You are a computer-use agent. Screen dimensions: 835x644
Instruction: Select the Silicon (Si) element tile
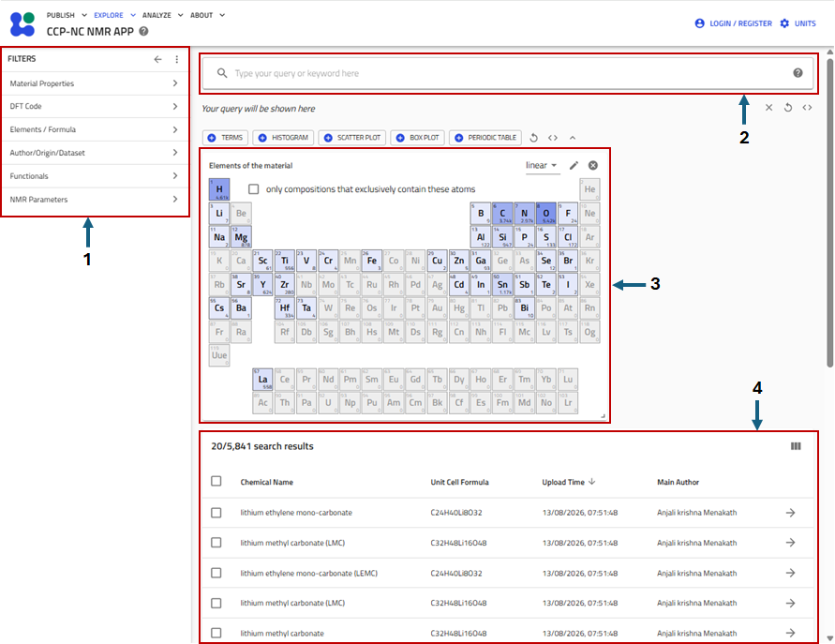pyautogui.click(x=502, y=237)
